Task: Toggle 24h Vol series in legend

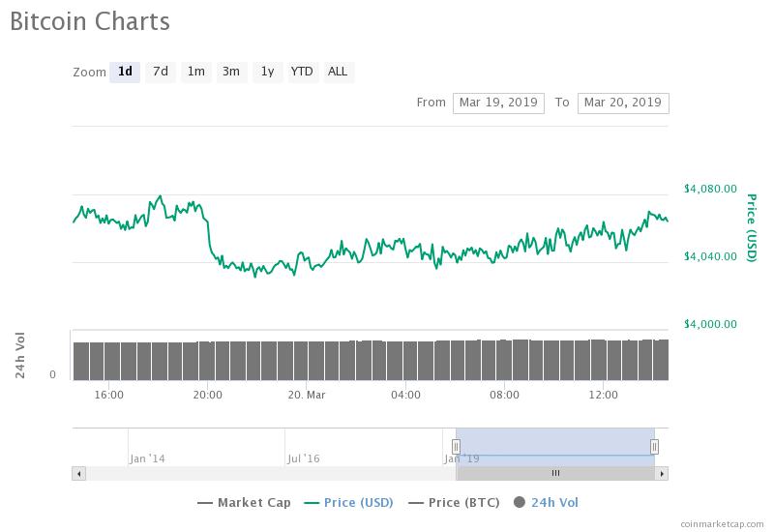Action: (546, 502)
